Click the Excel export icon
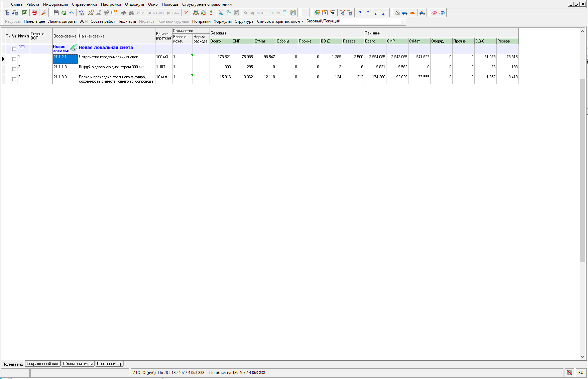The image size is (588, 379). click(25, 13)
